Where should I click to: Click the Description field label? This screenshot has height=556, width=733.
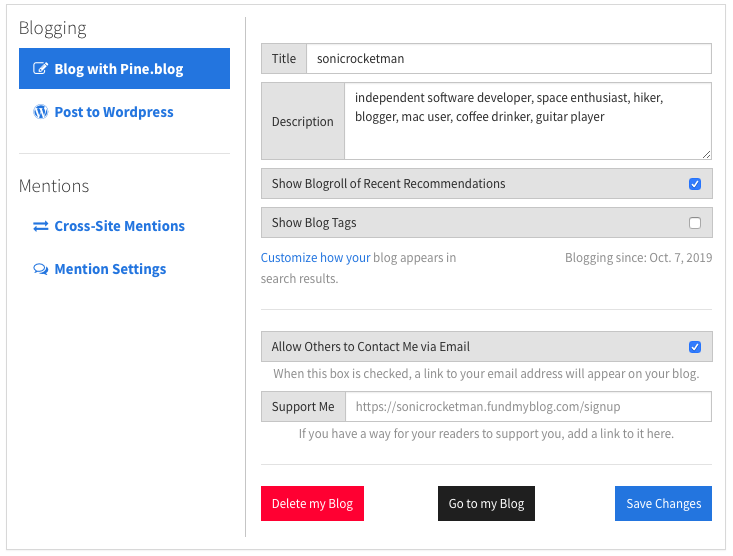[303, 122]
